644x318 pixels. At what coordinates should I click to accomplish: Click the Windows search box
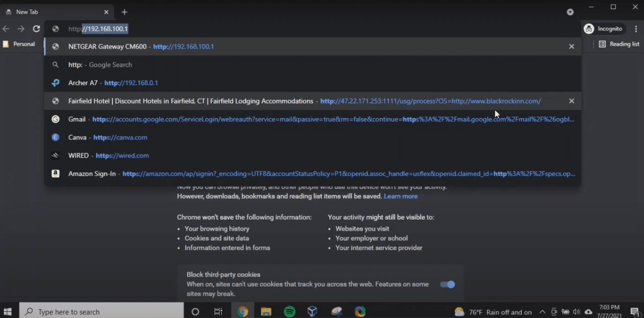[x=102, y=312]
